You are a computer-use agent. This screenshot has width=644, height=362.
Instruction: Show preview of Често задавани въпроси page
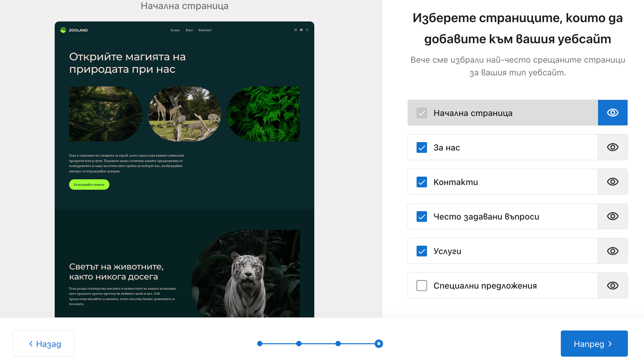point(612,216)
